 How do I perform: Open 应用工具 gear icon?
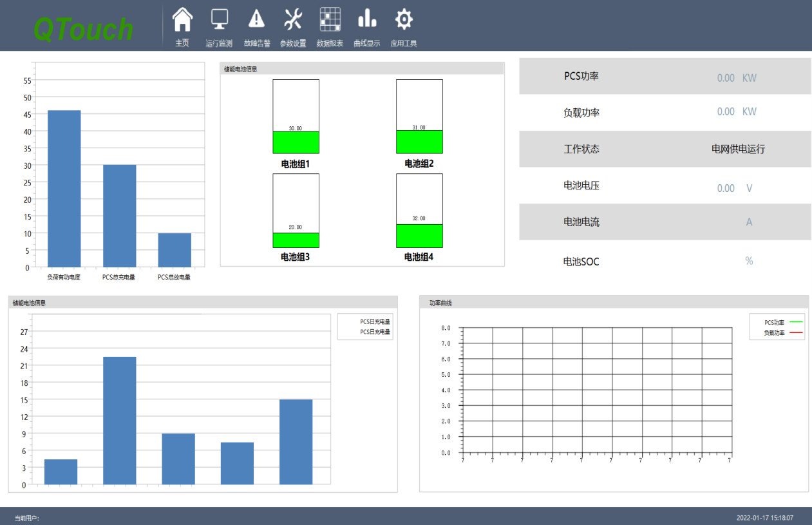[404, 20]
